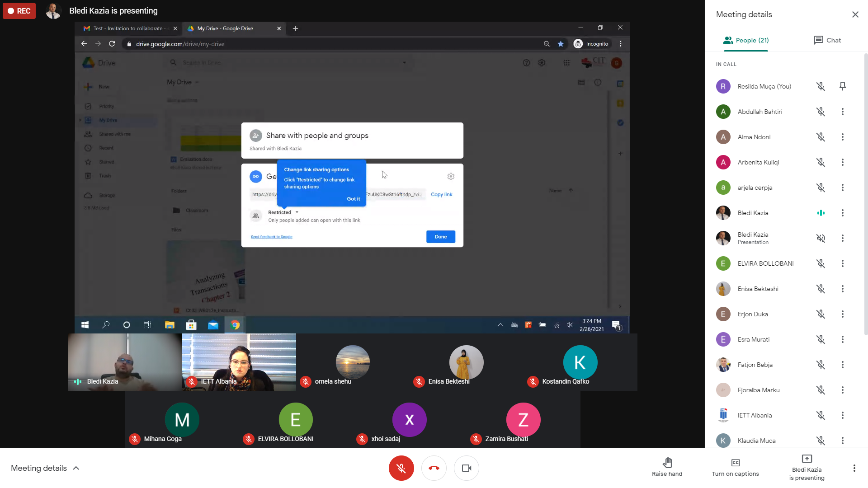Image resolution: width=868 pixels, height=488 pixels.
Task: Toggle your microphone mute button
Action: click(x=401, y=468)
